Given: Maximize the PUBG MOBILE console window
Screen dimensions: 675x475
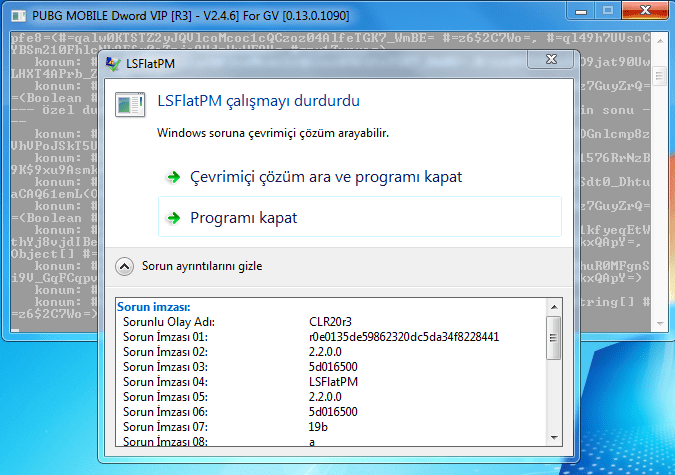Looking at the screenshot, I should click(x=608, y=10).
